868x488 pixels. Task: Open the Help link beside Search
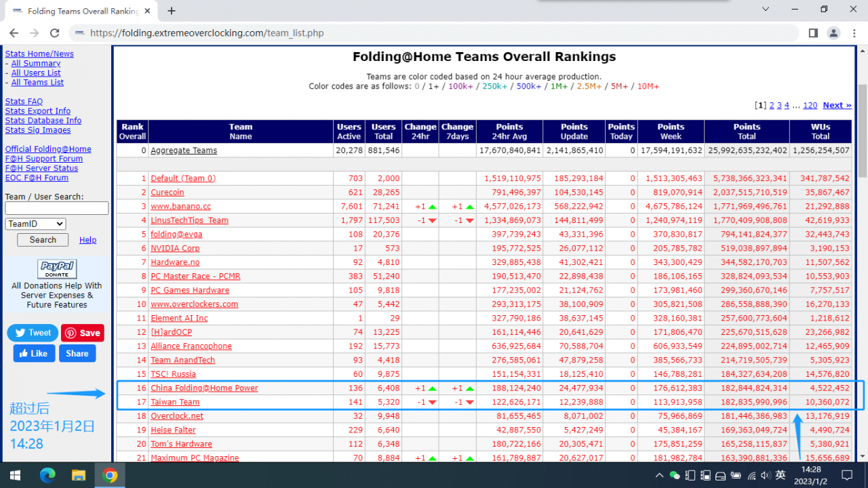pos(87,240)
